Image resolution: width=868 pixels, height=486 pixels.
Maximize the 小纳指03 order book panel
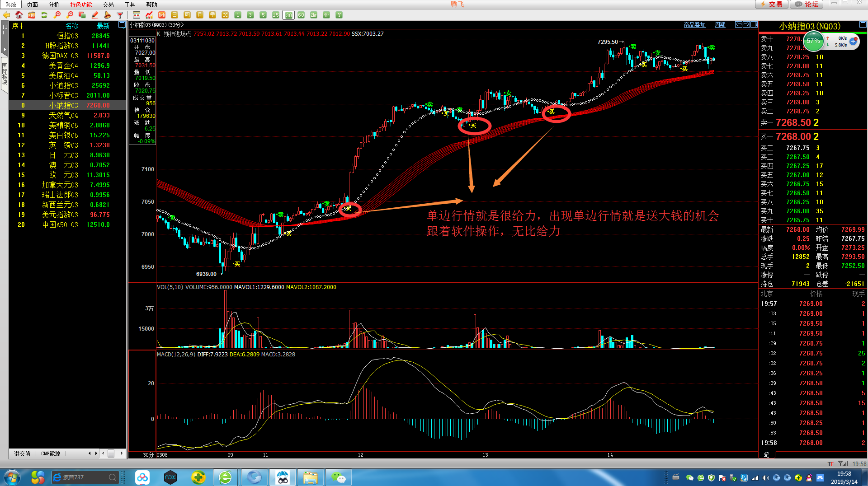pos(863,25)
